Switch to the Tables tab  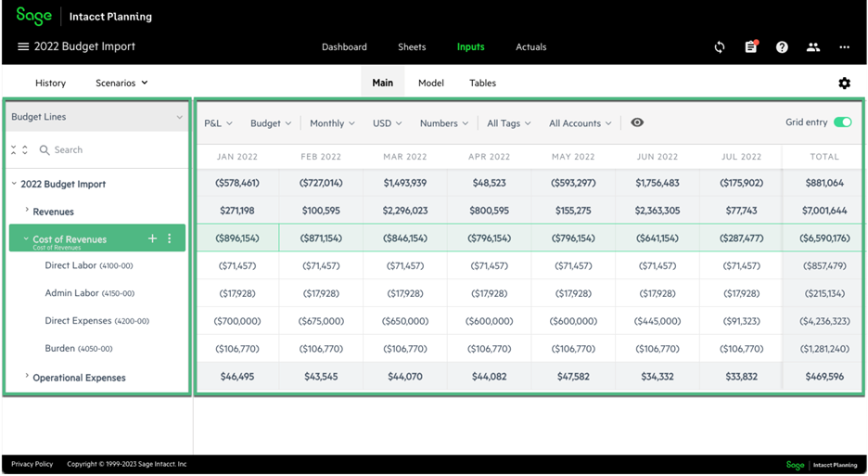(483, 83)
